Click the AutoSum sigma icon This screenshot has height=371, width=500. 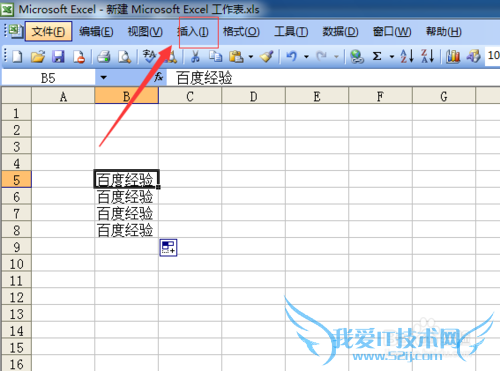[377, 56]
